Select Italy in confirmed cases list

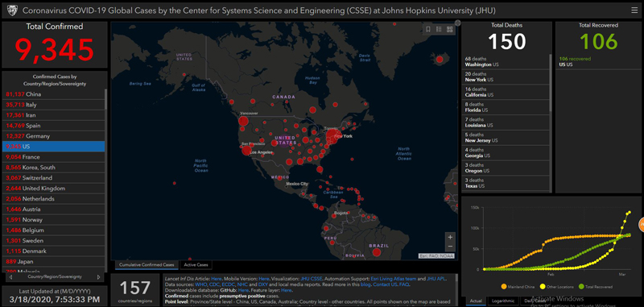(x=53, y=105)
